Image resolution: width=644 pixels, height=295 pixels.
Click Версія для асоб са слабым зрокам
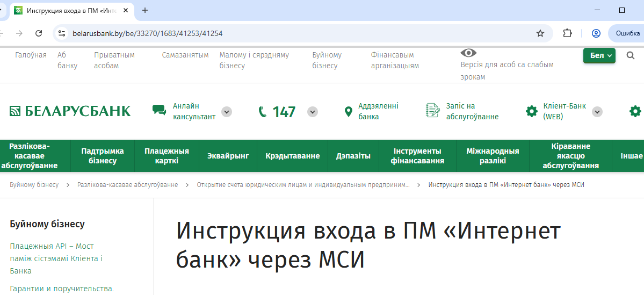[x=507, y=71]
